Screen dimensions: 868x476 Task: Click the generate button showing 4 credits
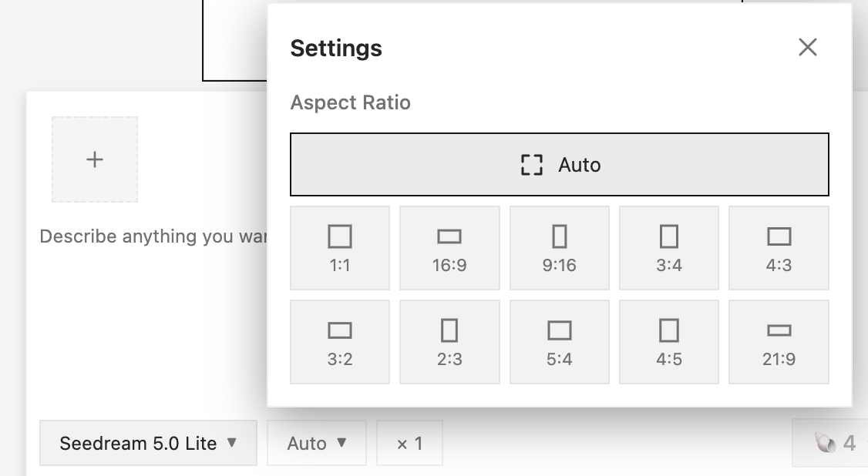(x=830, y=443)
